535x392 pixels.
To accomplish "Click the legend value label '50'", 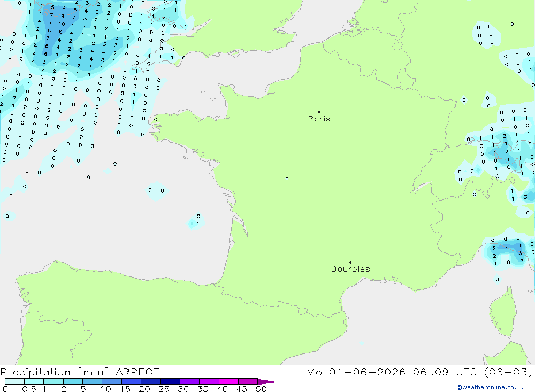I will 261,389.
